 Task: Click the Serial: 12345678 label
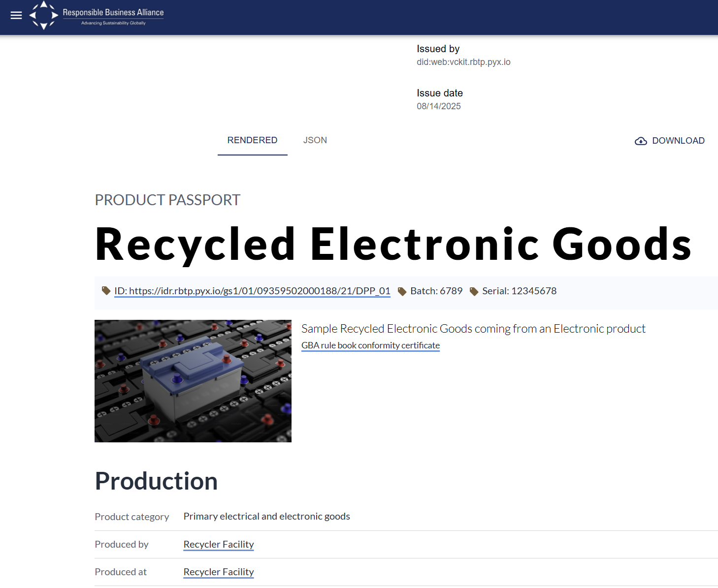pyautogui.click(x=519, y=291)
